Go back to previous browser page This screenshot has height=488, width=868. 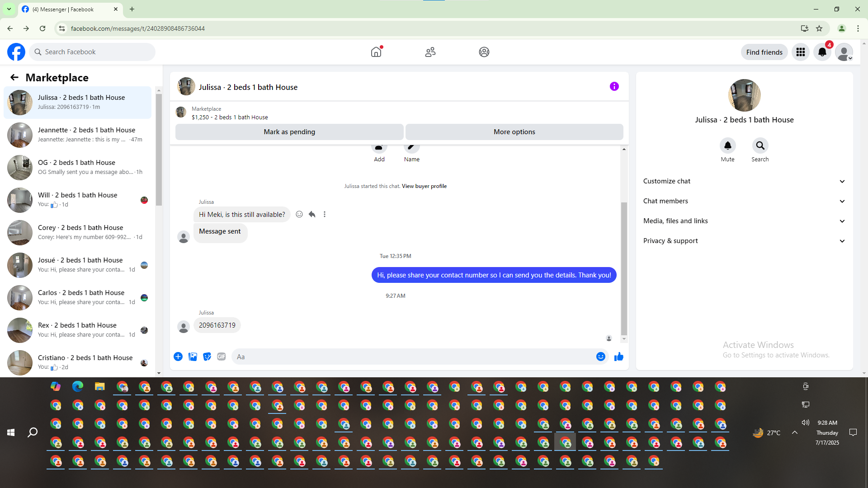(10, 28)
